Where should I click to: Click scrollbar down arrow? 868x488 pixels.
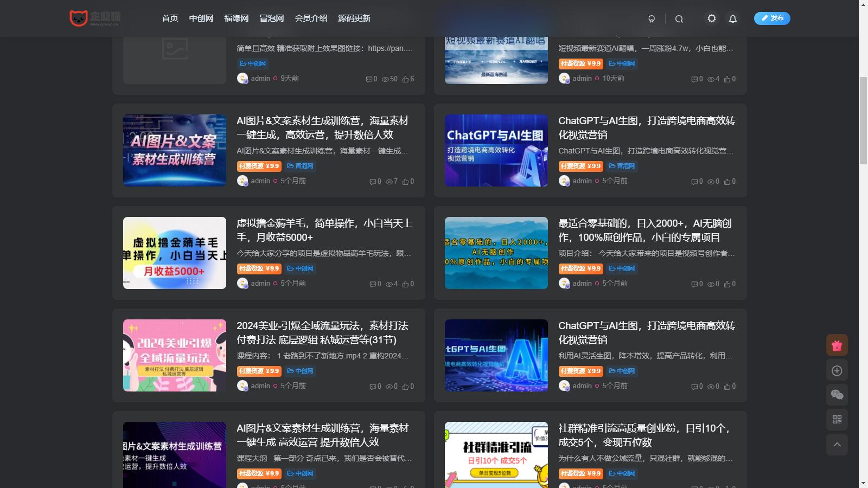tap(863, 483)
